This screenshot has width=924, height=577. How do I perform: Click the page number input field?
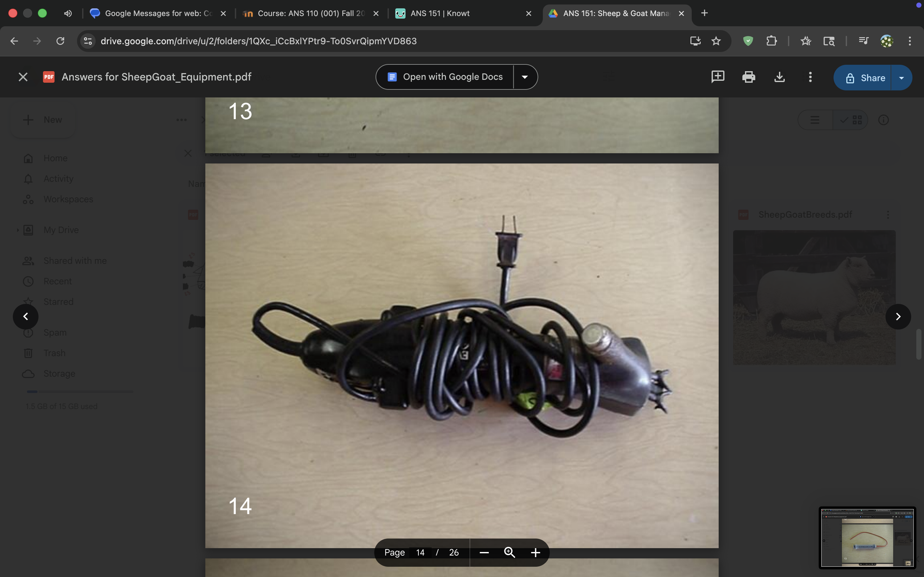pos(420,552)
